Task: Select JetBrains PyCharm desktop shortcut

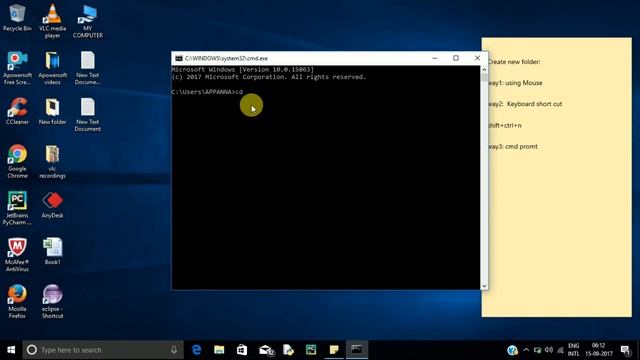Action: 17,208
